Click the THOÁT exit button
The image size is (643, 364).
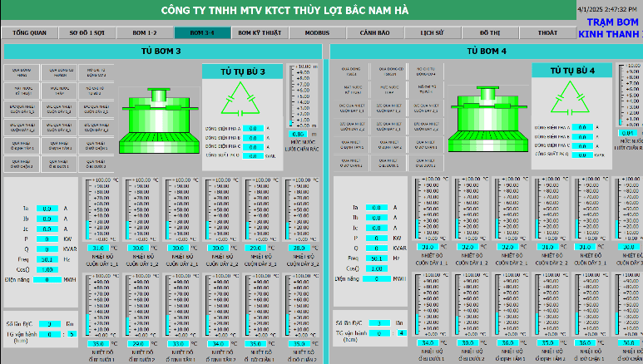(547, 32)
